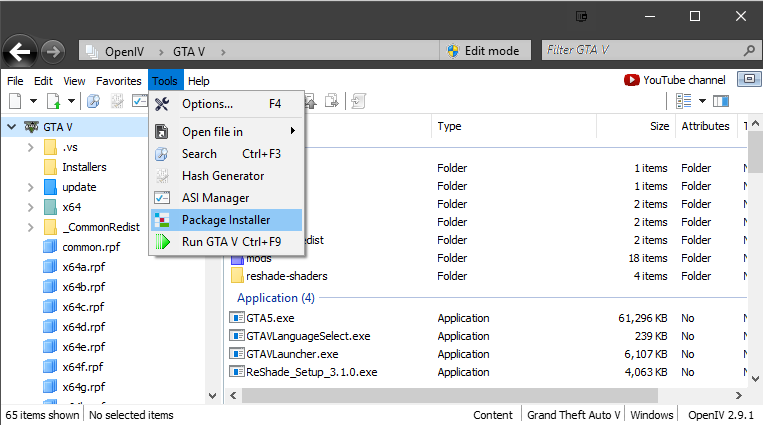The height and width of the screenshot is (425, 763).
Task: Open the view mode dropdown arrow
Action: [702, 101]
